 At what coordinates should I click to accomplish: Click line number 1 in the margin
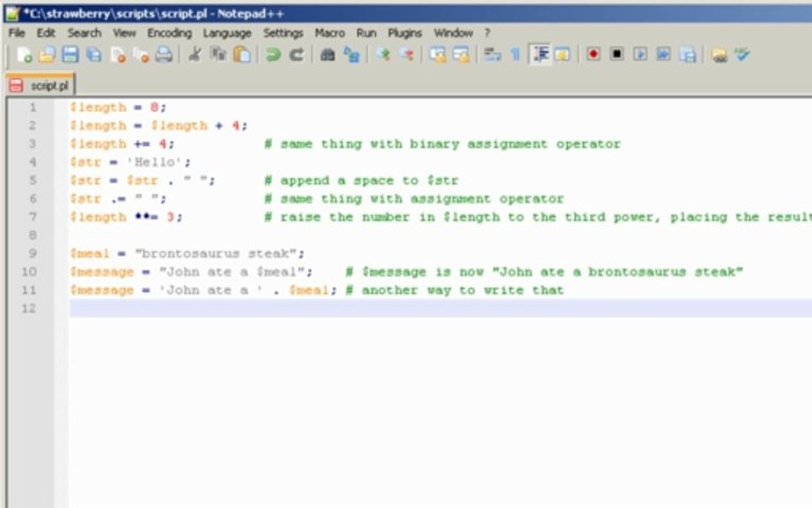[32, 107]
